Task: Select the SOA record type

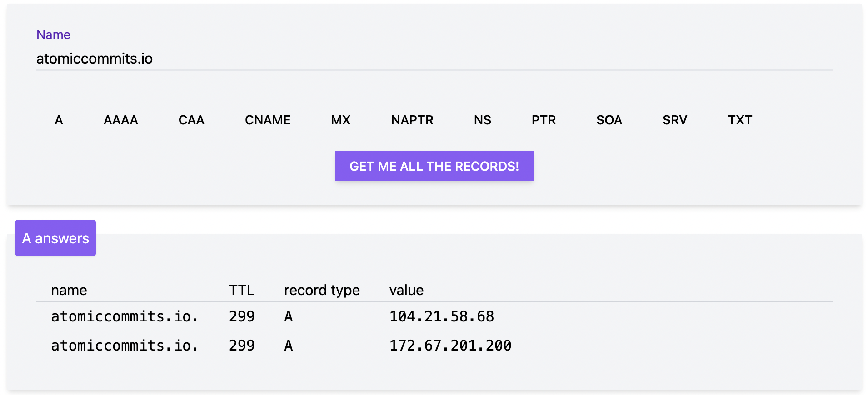Action: coord(609,120)
